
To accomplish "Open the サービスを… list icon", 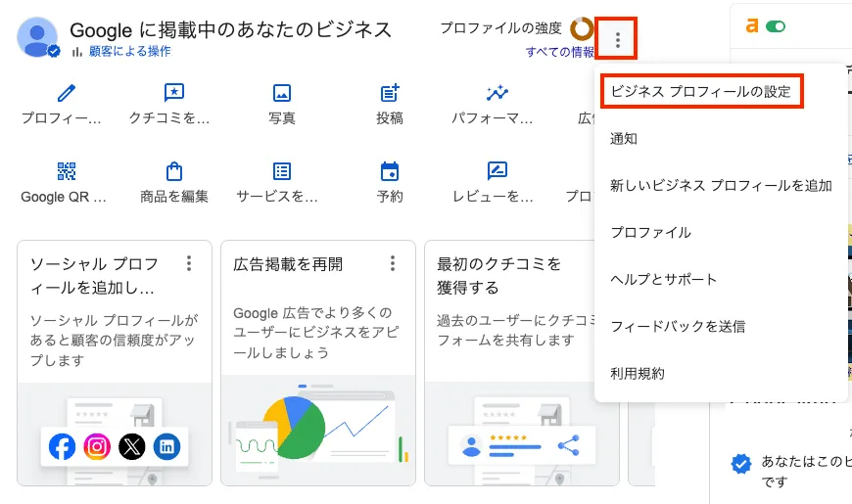I will 281,171.
